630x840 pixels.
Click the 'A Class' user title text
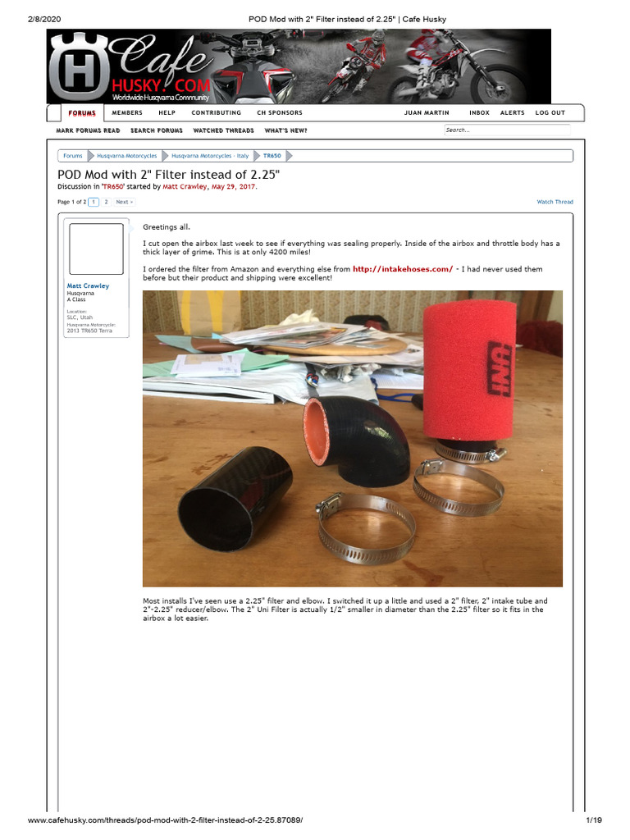pos(76,299)
